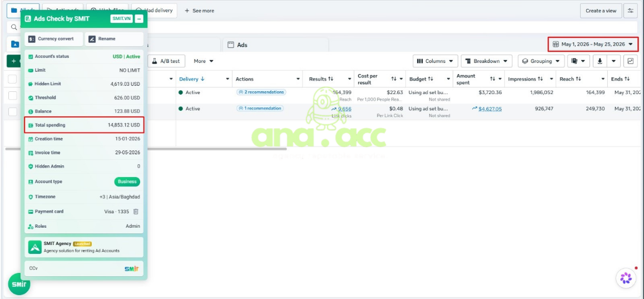Check the first campaign row checkbox
The image size is (644, 299).
[13, 95]
